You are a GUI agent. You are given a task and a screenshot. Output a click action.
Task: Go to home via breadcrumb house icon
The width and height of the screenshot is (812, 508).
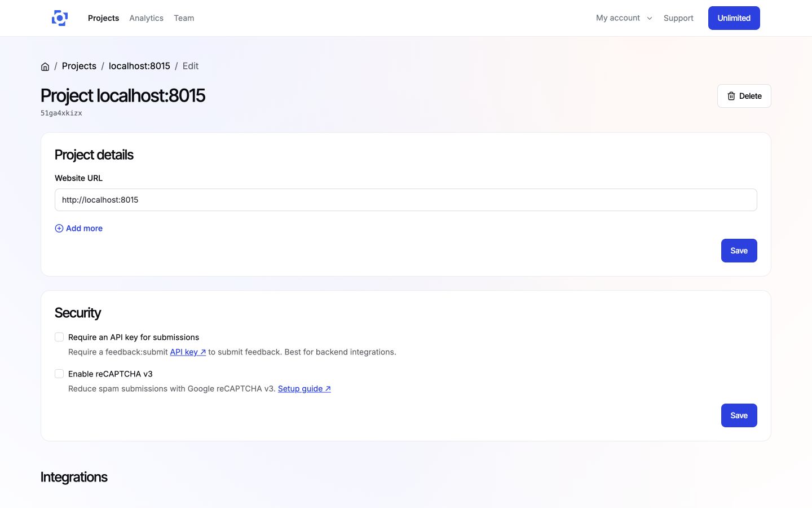pos(45,67)
